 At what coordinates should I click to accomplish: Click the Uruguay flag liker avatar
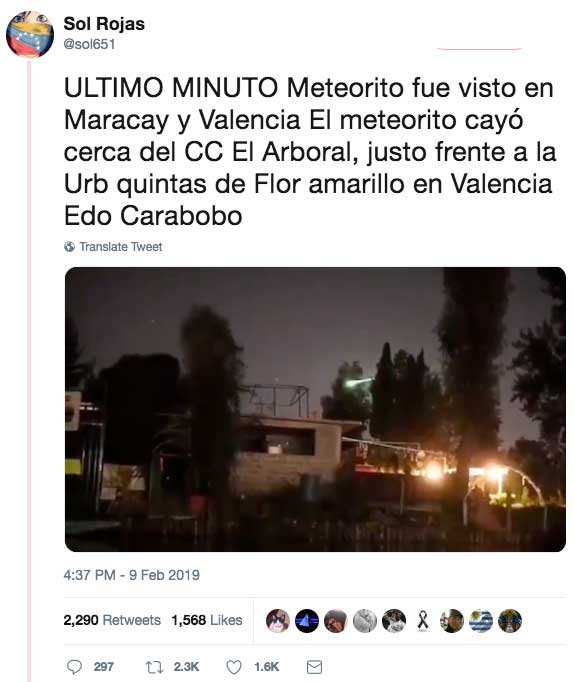(481, 620)
